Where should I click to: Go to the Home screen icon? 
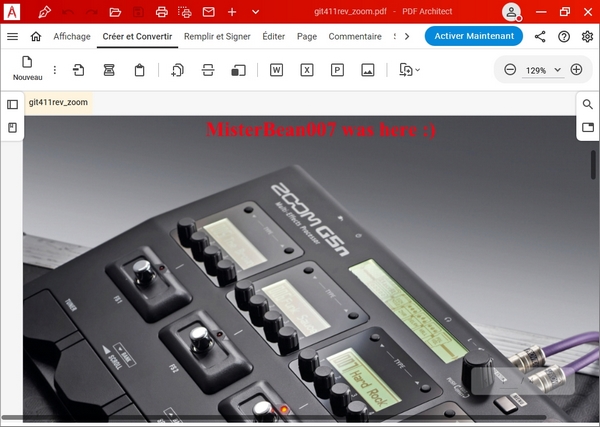(x=36, y=36)
